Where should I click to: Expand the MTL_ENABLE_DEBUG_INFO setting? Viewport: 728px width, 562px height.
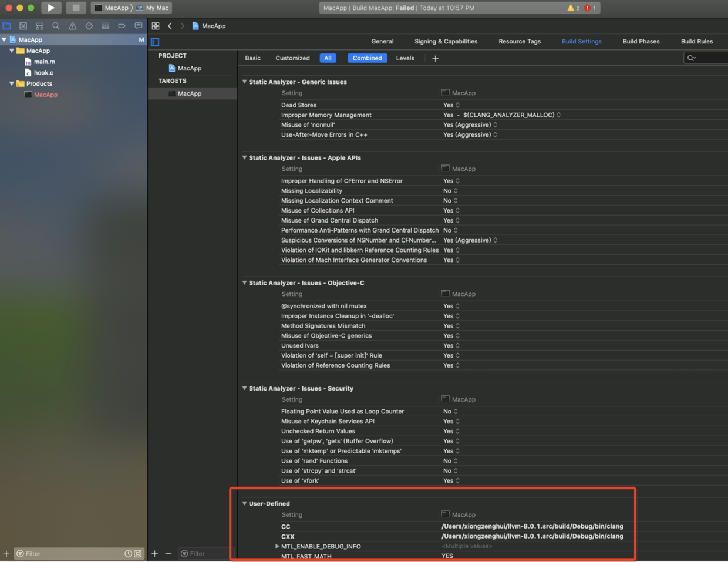click(x=277, y=546)
